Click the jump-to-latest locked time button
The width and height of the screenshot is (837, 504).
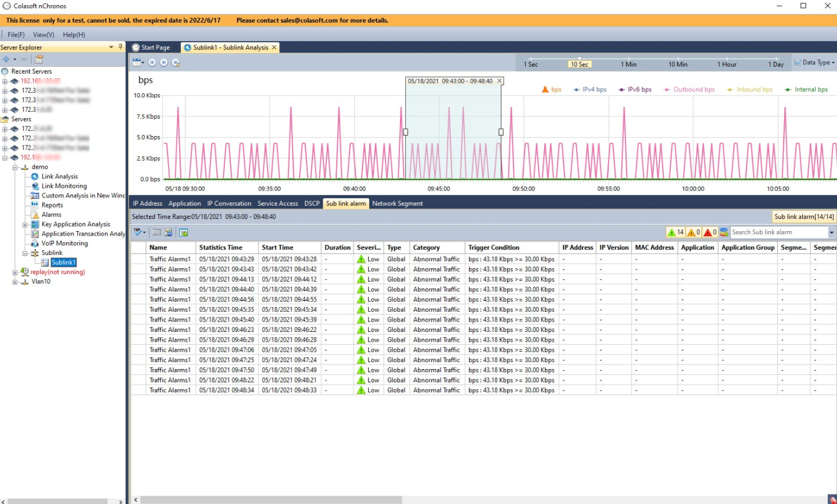click(176, 63)
